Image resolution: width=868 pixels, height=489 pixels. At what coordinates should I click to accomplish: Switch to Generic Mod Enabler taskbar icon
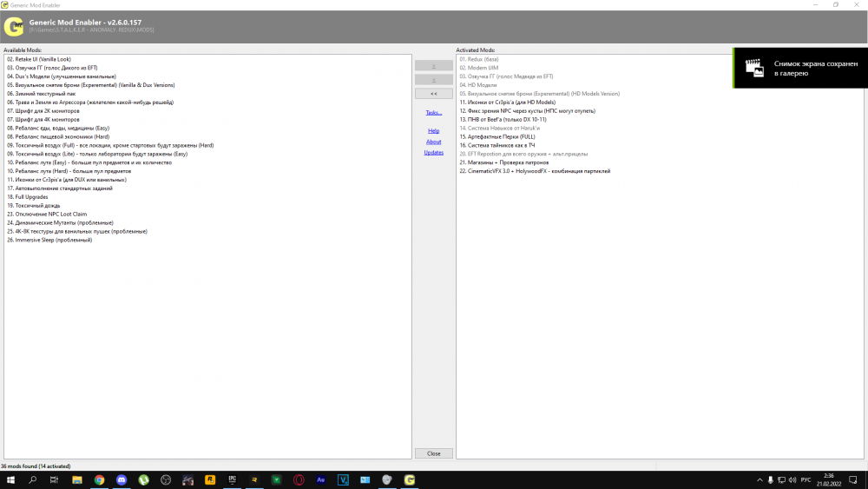pos(409,479)
